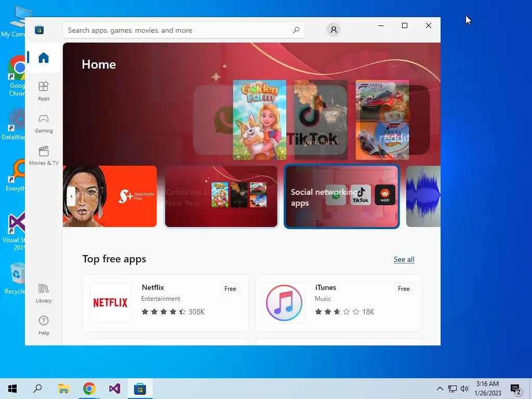The image size is (532, 399).
Task: Open the Home tab in the Store sidebar
Action: [x=44, y=58]
